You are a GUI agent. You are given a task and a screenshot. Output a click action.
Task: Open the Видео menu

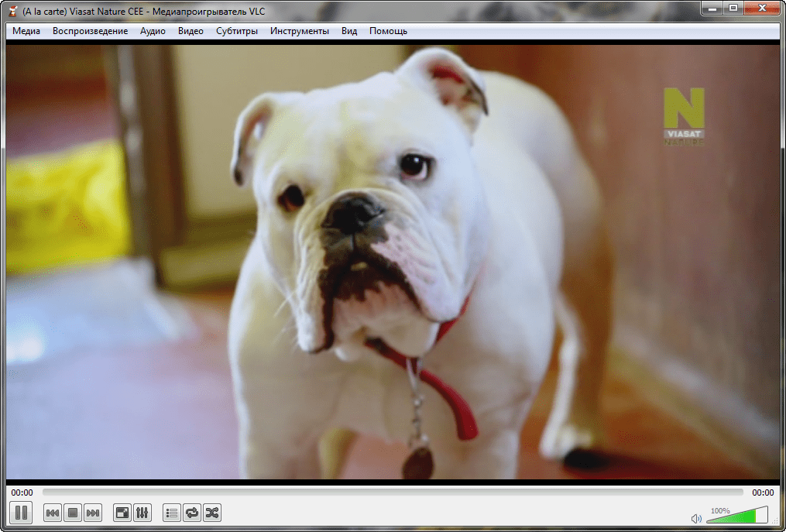pyautogui.click(x=190, y=31)
